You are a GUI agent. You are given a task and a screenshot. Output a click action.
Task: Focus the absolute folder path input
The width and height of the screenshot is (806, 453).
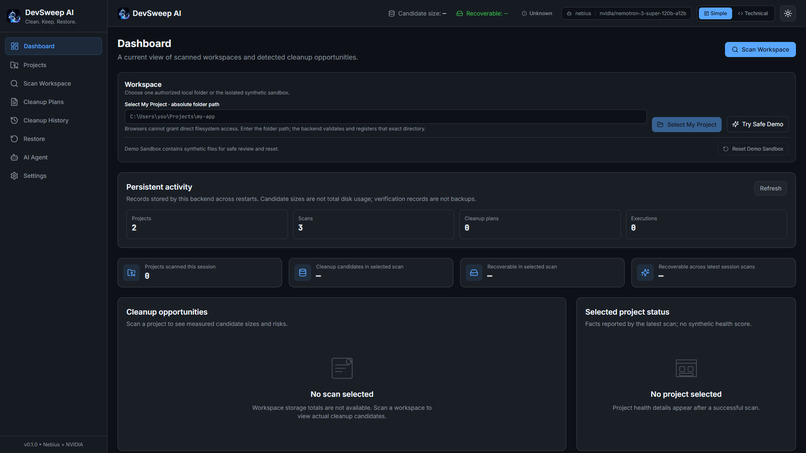pyautogui.click(x=385, y=117)
